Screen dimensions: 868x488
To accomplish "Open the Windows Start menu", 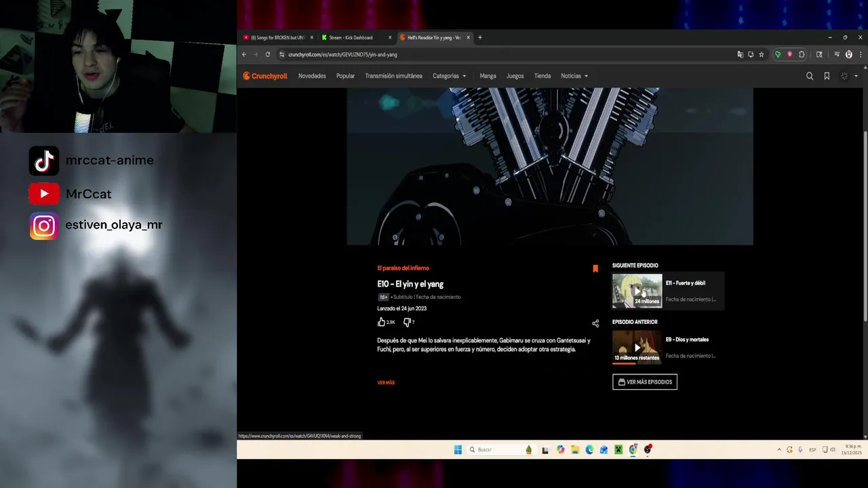I will point(458,449).
